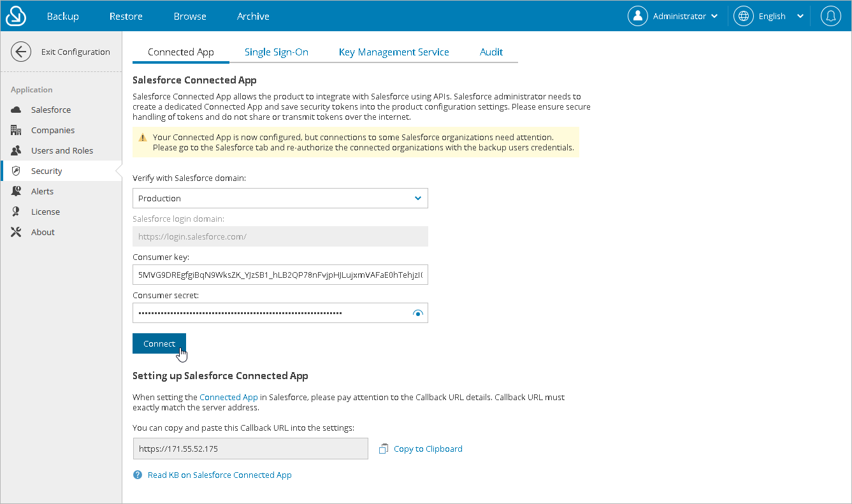Click the About tools icon in sidebar

tap(17, 232)
